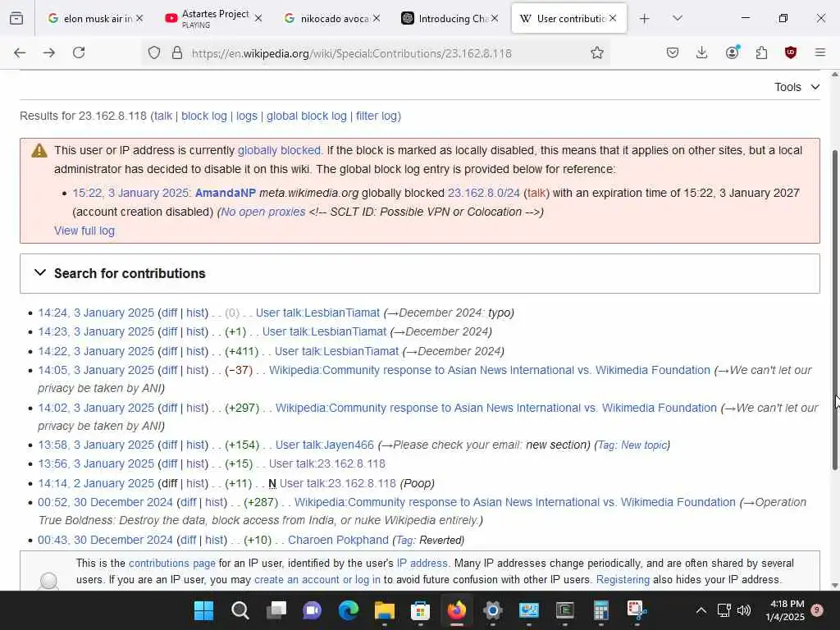Open the 14:05, 3 January 2025 timestamp link
Viewport: 840px width, 630px height.
[x=96, y=370]
